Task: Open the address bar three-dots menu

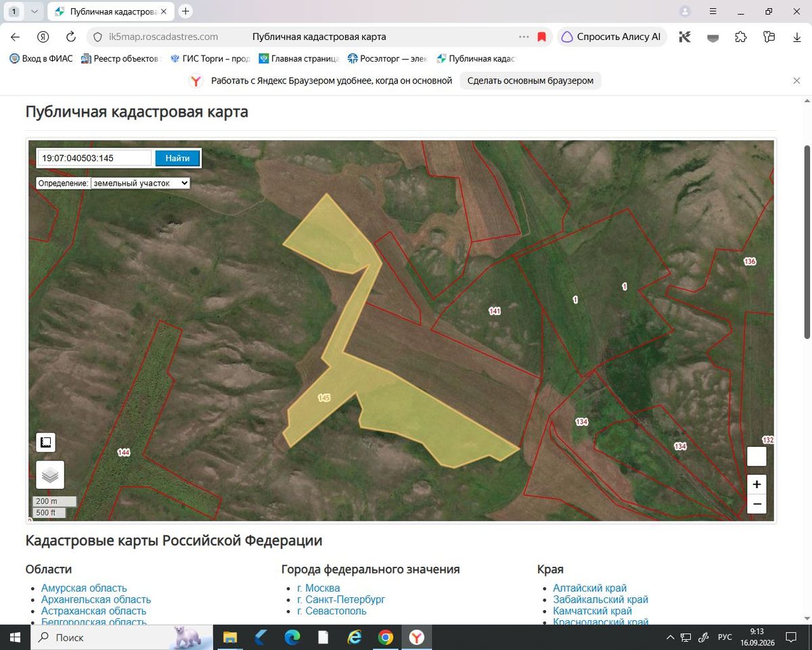Action: click(524, 37)
